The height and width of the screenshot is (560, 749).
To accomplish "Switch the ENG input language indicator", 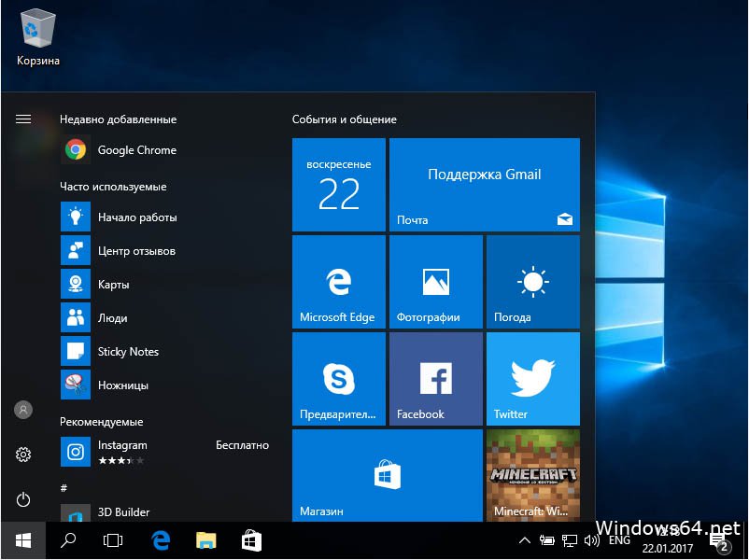I will coord(619,540).
